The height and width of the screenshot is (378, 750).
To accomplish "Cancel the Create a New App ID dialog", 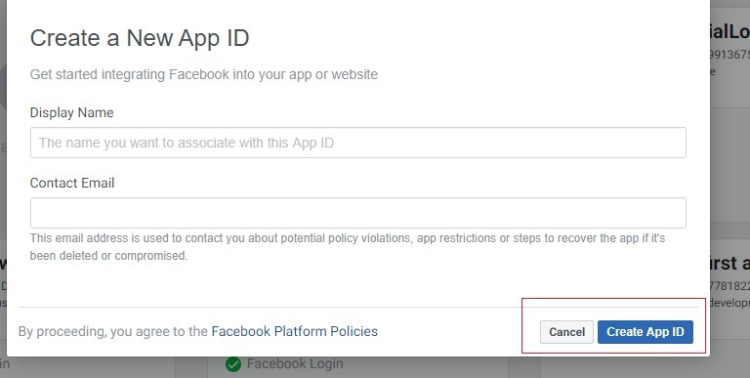I will (x=567, y=332).
